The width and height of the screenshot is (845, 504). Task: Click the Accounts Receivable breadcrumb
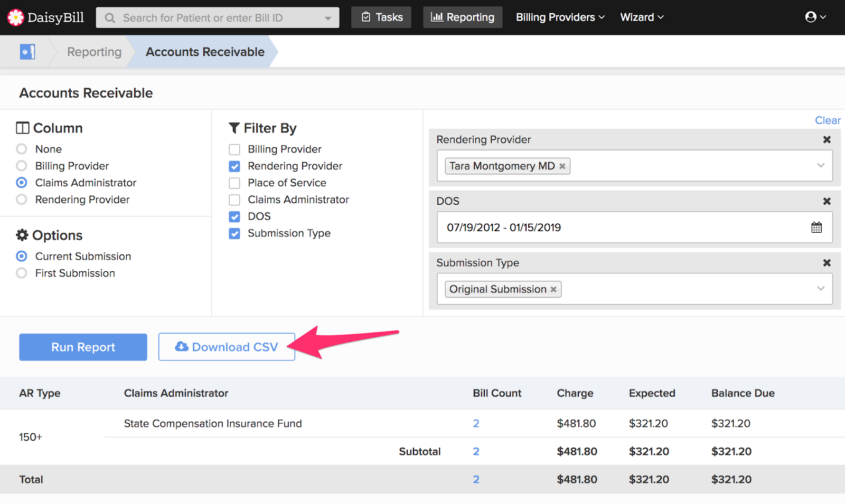point(205,52)
